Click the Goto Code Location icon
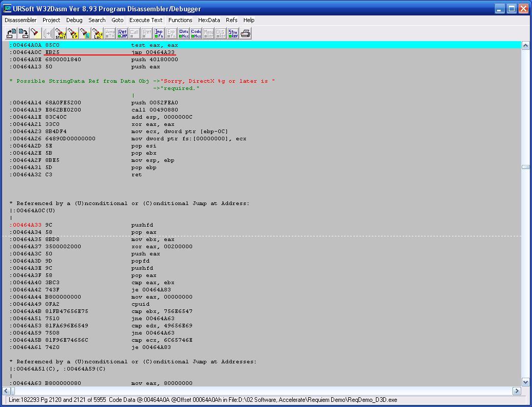This screenshot has height=407, width=532. tap(98, 33)
